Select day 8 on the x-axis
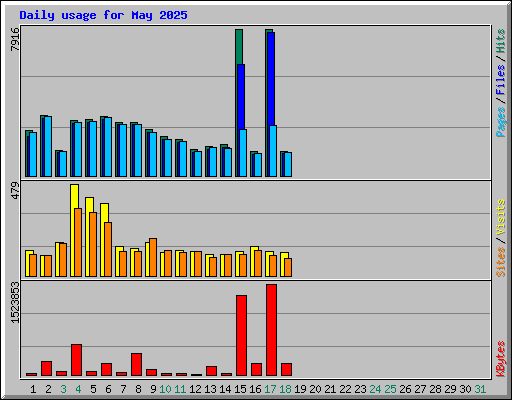The width and height of the screenshot is (512, 400). 138,389
